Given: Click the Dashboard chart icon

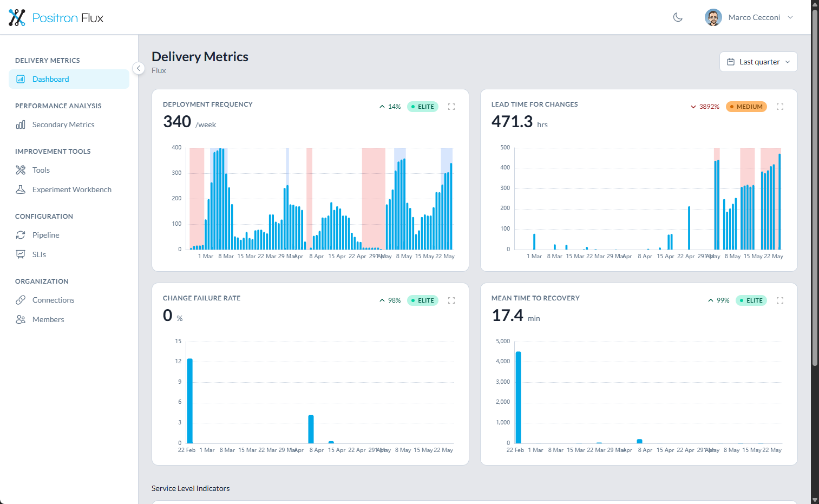Looking at the screenshot, I should coord(21,79).
